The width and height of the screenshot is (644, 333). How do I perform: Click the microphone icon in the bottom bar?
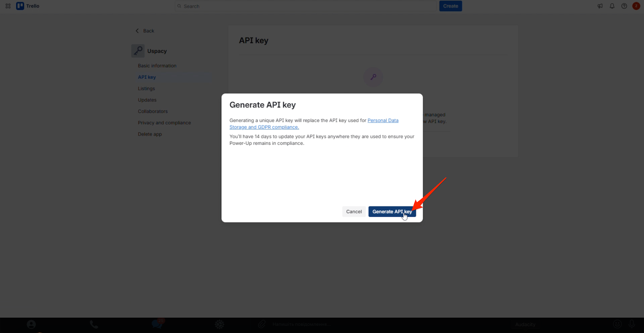click(632, 324)
